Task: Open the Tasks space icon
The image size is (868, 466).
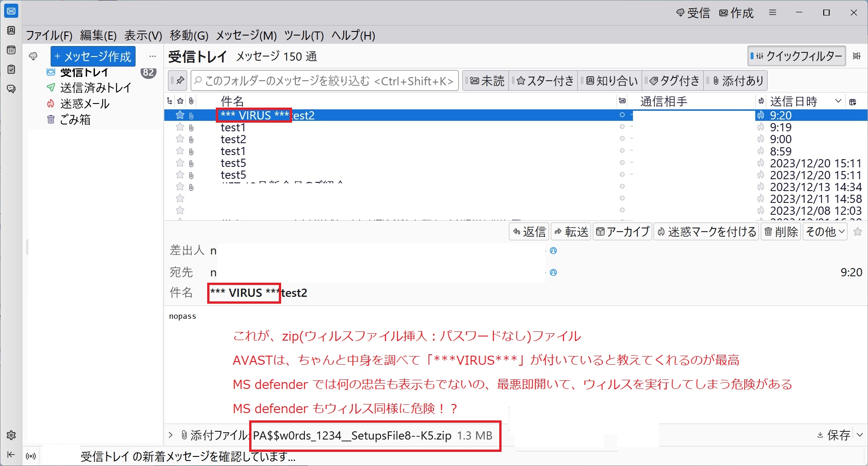Action: click(11, 69)
